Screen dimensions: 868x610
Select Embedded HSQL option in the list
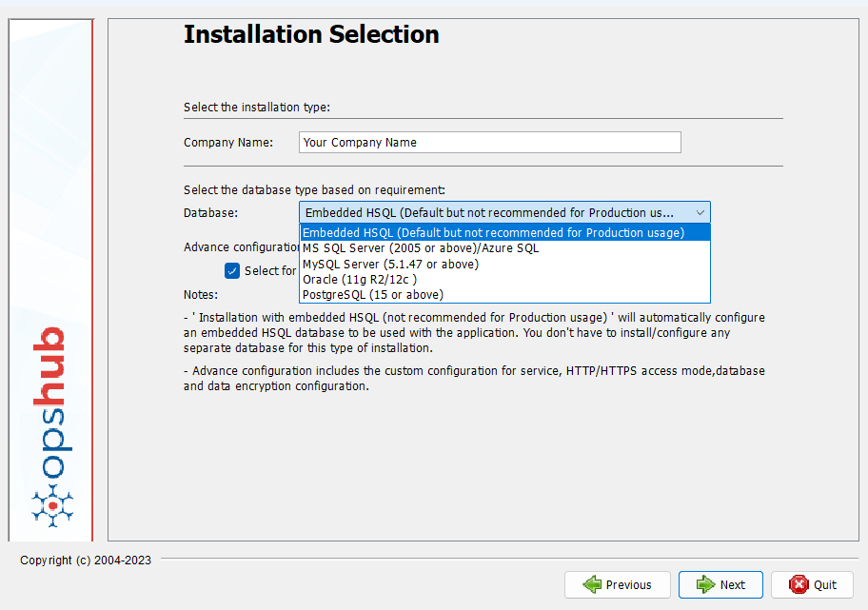click(493, 232)
